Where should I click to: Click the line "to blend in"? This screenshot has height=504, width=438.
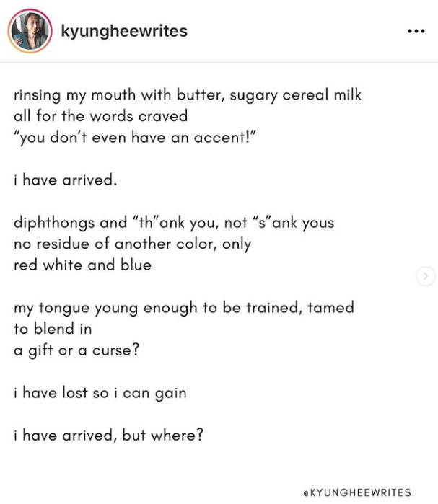pyautogui.click(x=53, y=329)
